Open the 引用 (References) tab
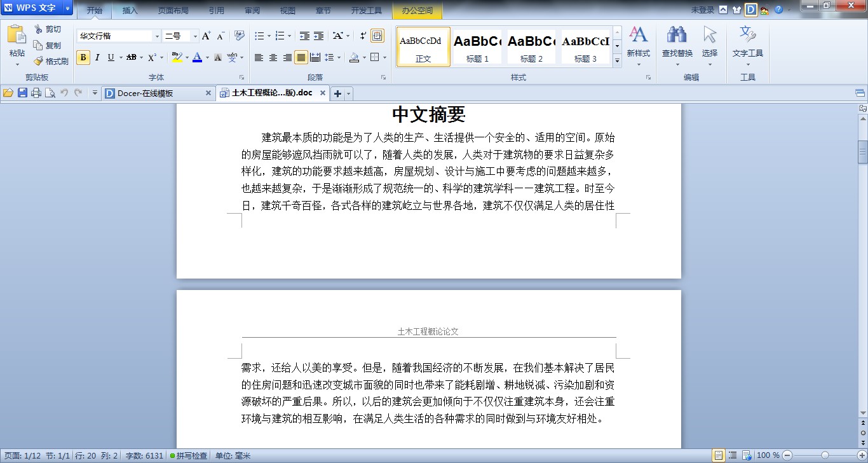Screen dimensions: 868x463 click(x=217, y=11)
